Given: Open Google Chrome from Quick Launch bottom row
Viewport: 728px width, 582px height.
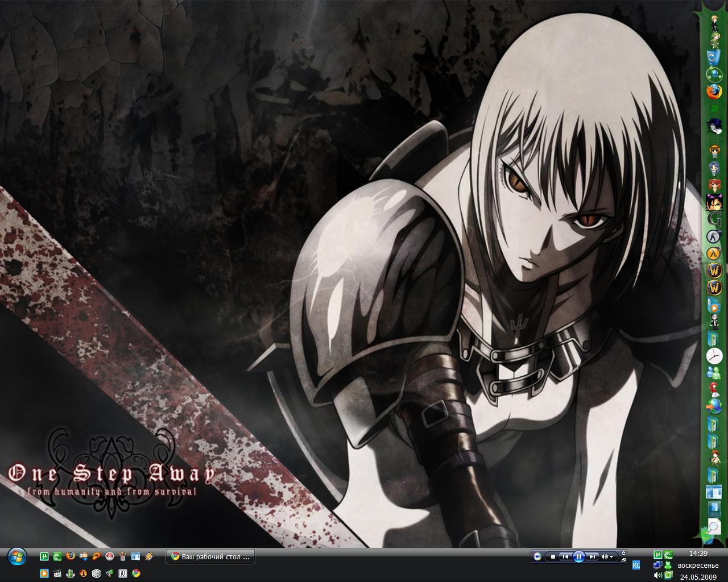Looking at the screenshot, I should pyautogui.click(x=136, y=573).
